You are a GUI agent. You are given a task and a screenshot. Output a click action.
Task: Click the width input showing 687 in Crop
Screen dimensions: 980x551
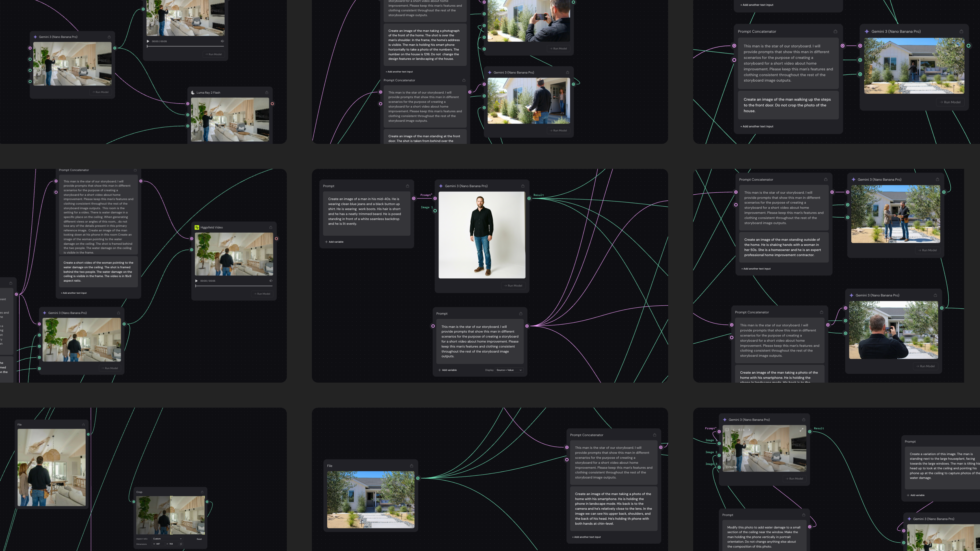[158, 544]
